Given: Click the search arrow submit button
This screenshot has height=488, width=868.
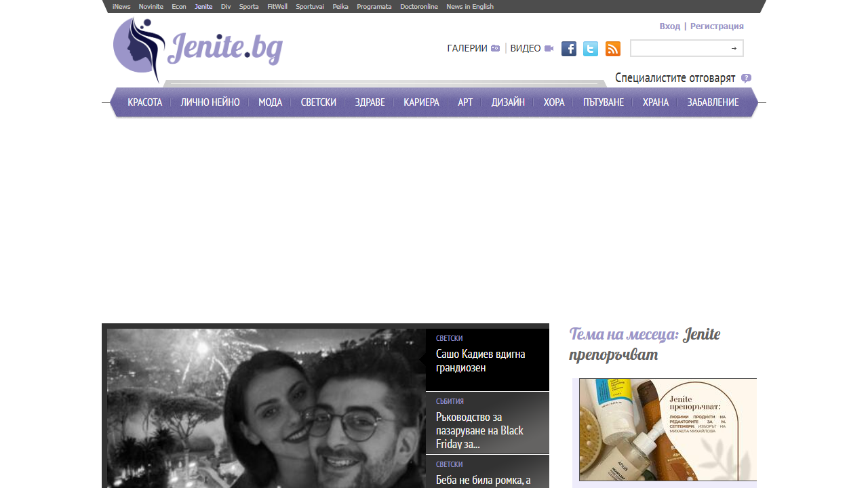Looking at the screenshot, I should (x=734, y=49).
